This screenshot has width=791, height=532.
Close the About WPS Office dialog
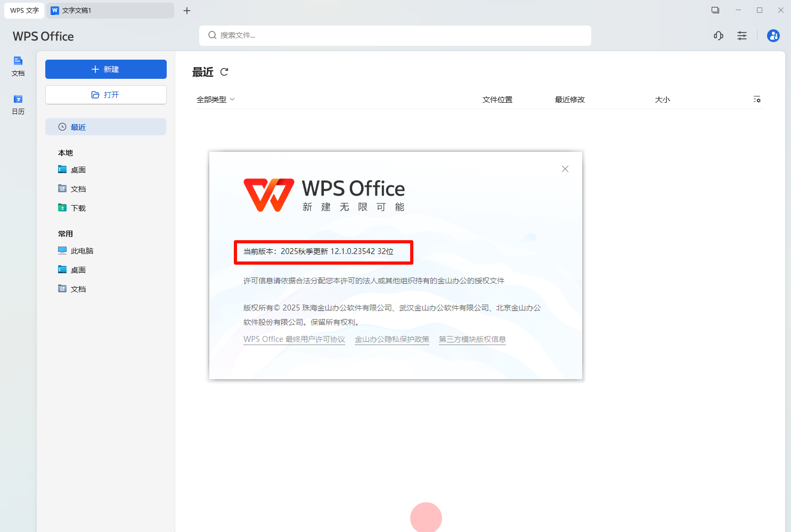pos(565,169)
